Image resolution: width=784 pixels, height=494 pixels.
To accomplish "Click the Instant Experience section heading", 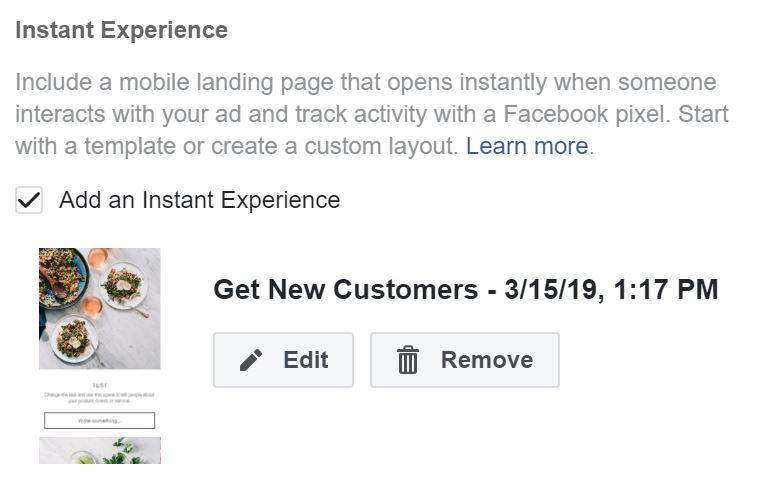I will click(x=121, y=30).
